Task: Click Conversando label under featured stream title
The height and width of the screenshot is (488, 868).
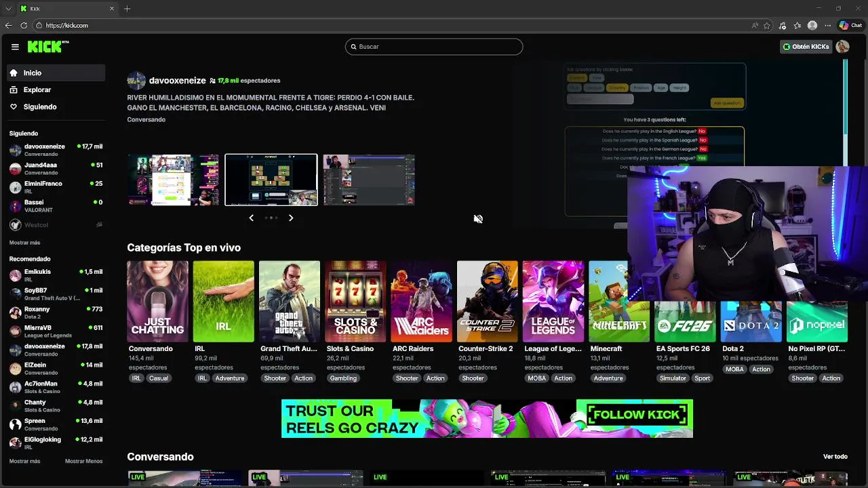Action: tap(146, 119)
